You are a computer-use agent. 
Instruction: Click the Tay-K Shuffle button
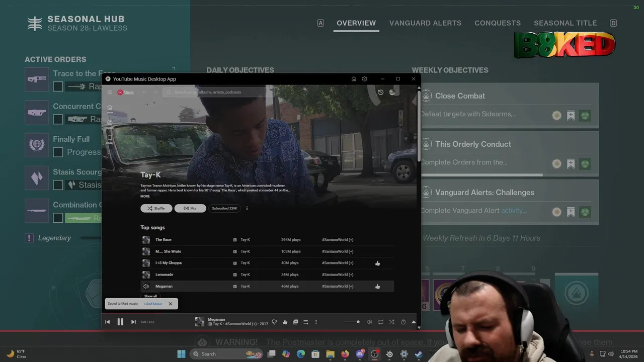tap(156, 208)
